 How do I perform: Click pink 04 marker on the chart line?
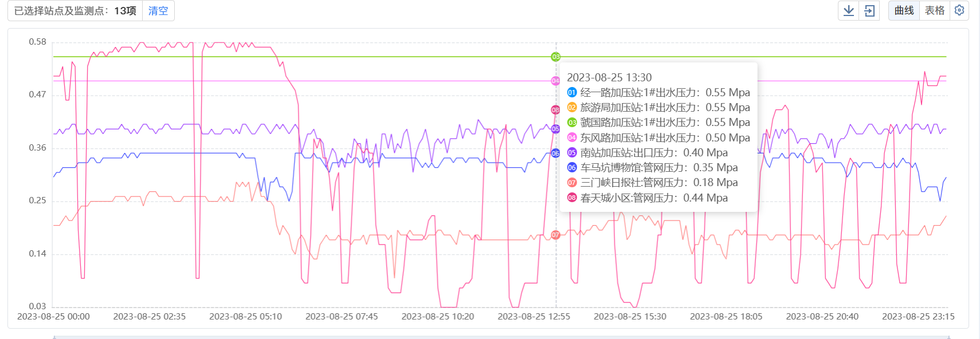555,81
